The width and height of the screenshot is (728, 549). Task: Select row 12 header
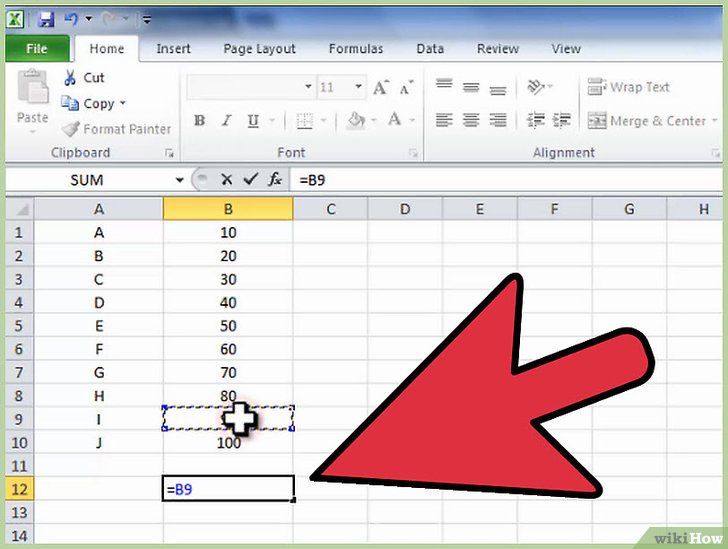point(20,489)
